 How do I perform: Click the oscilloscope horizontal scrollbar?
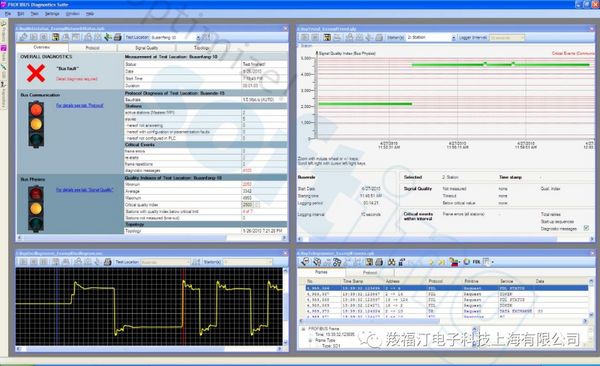[150, 349]
